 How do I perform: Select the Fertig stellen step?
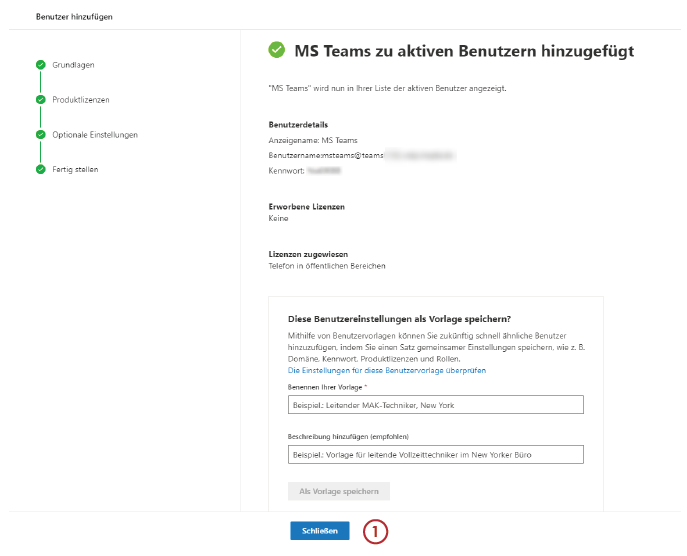point(75,170)
